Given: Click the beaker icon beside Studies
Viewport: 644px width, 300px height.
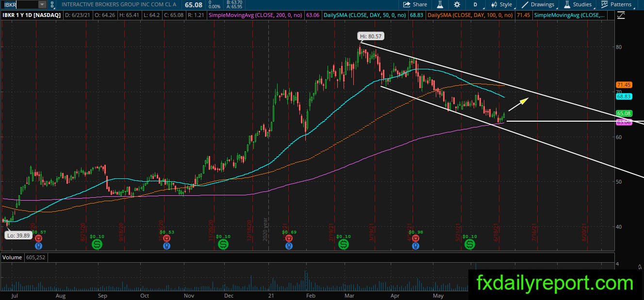Looking at the screenshot, I should pyautogui.click(x=567, y=4).
